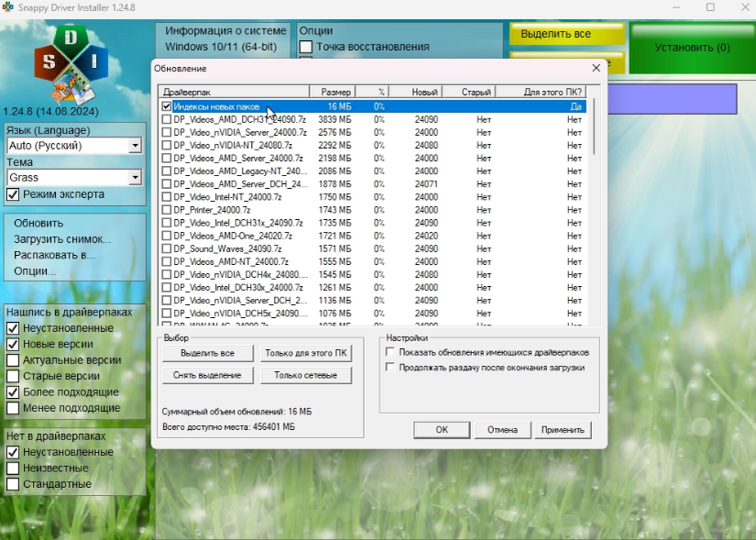Click Отмена button
Image resolution: width=756 pixels, height=540 pixels.
tap(502, 429)
